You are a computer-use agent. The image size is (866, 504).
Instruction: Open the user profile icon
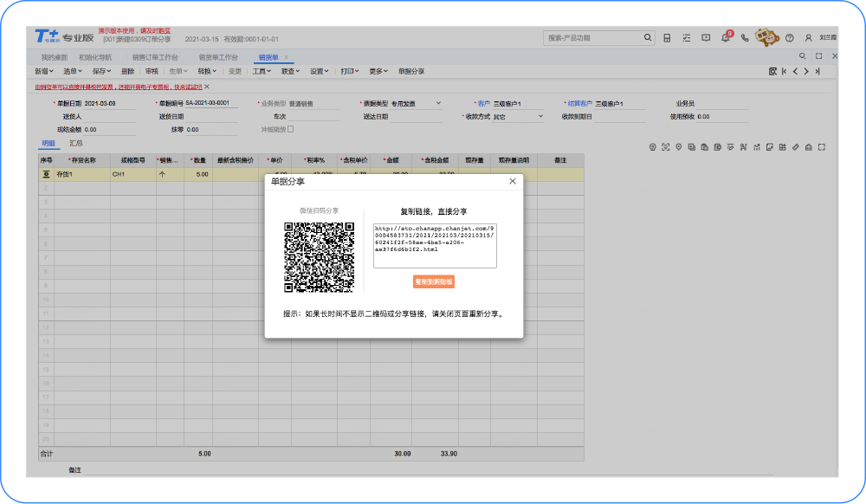[x=809, y=38]
